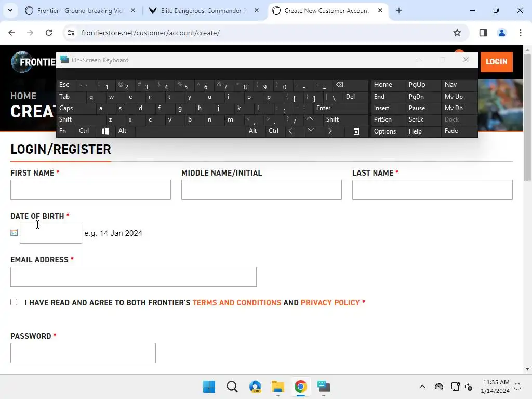Open the Privacy Policy link
Screen dimensions: 532x399
330,303
